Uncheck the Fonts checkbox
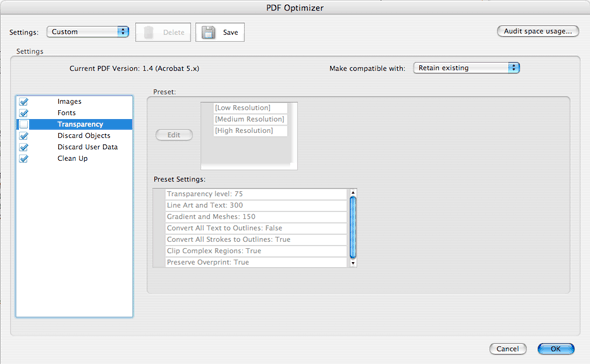 click(24, 113)
